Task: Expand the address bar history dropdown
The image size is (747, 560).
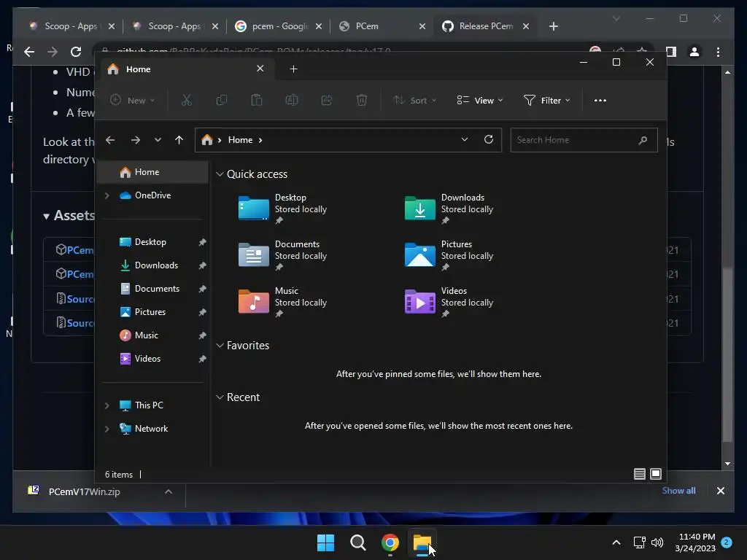Action: (465, 139)
